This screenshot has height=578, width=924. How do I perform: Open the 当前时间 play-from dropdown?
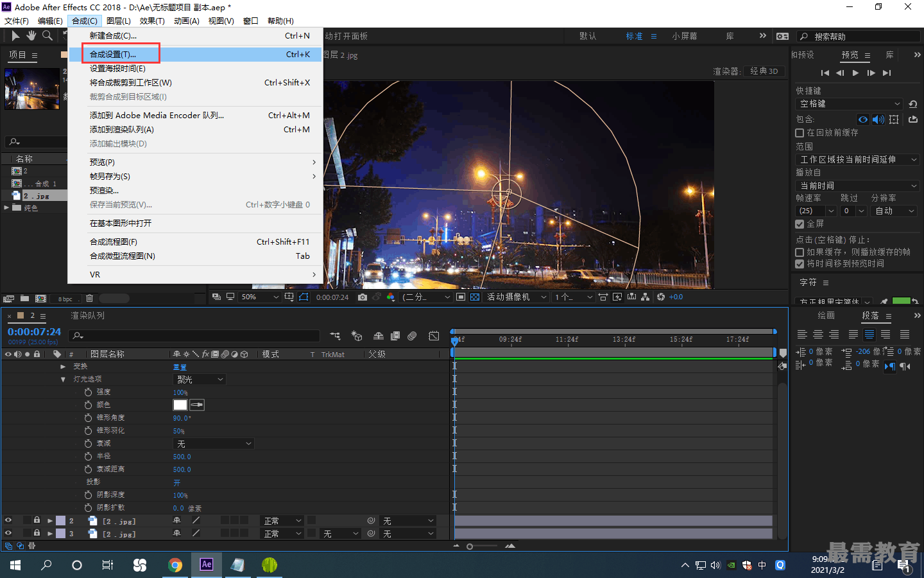[x=858, y=186]
